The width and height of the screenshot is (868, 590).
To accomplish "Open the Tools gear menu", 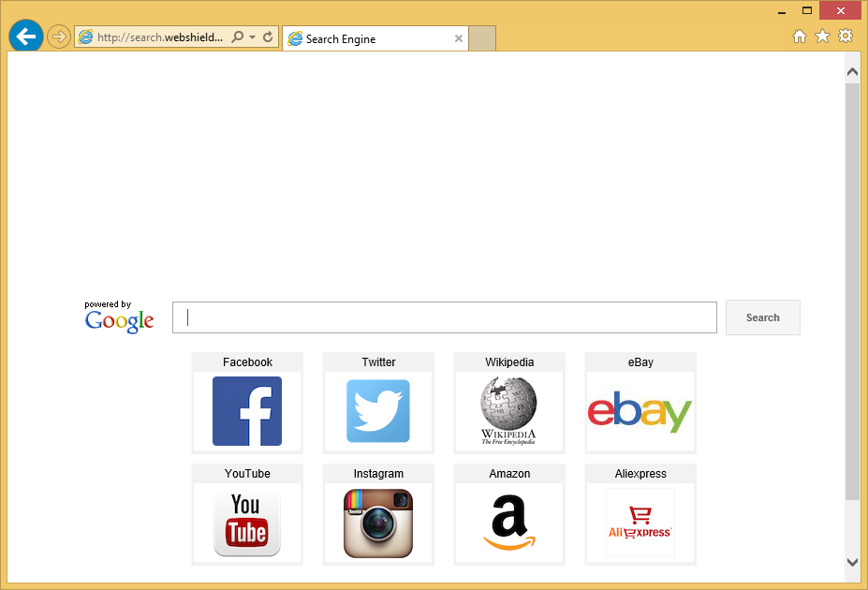I will pos(846,37).
